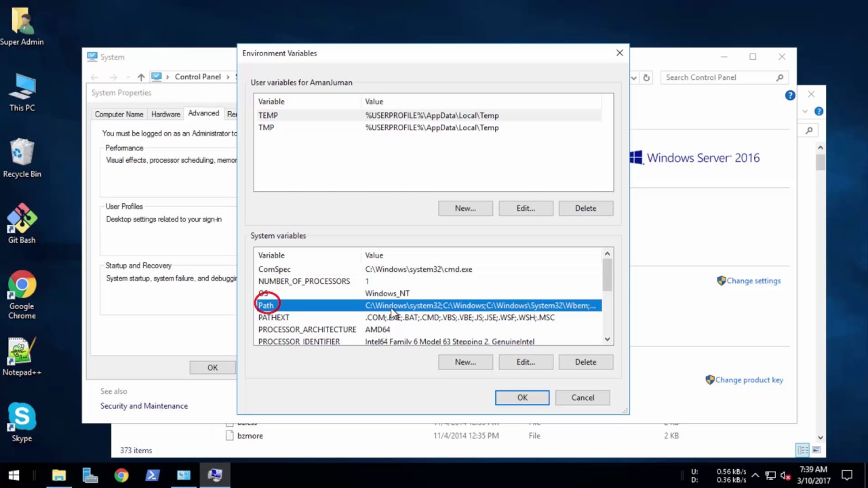This screenshot has width=868, height=488.
Task: Click OK in System Properties dialog
Action: (212, 367)
